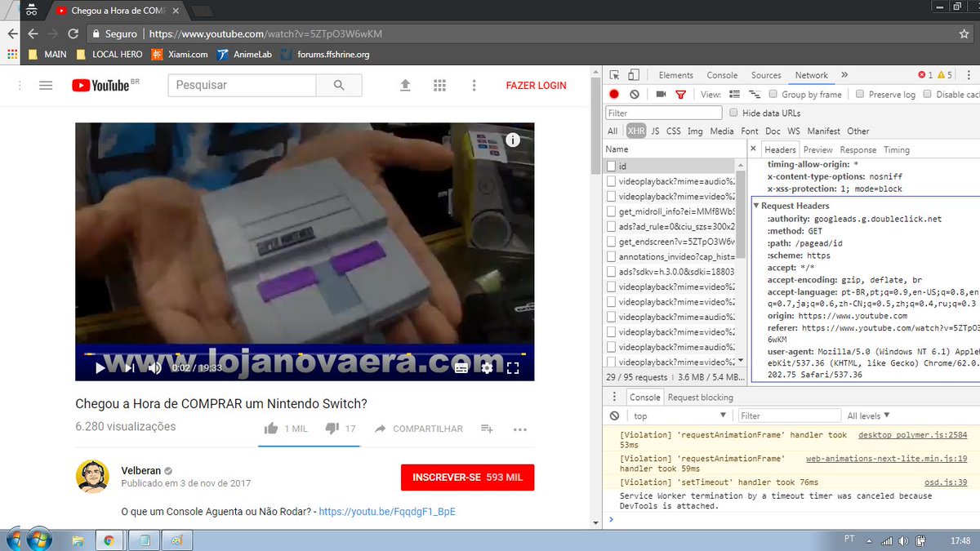Dislike the video (17)
This screenshot has height=551, width=980.
click(341, 429)
